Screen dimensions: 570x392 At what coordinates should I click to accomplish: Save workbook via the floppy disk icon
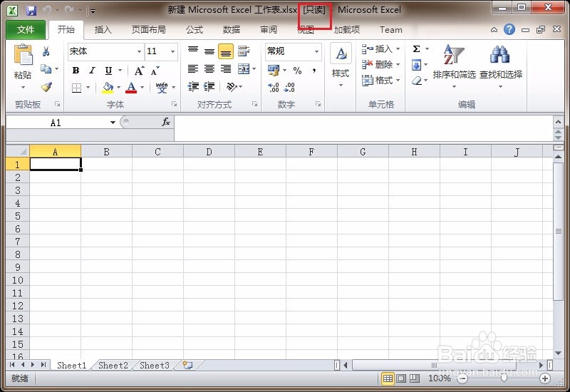point(31,10)
